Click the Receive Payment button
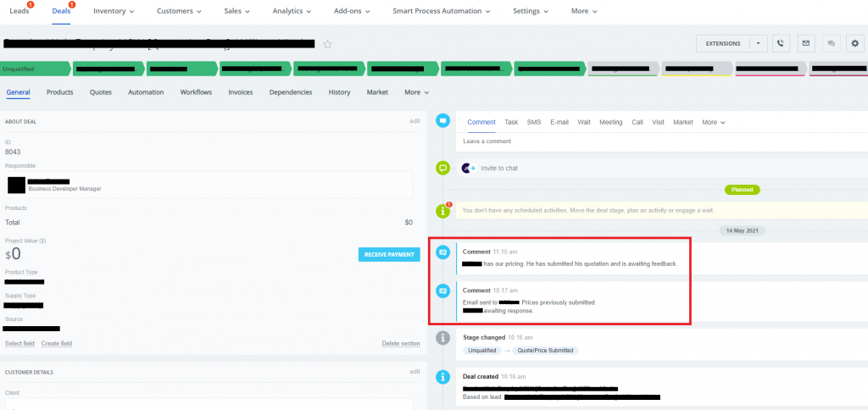Viewport: 868px width, 410px height. (x=389, y=254)
